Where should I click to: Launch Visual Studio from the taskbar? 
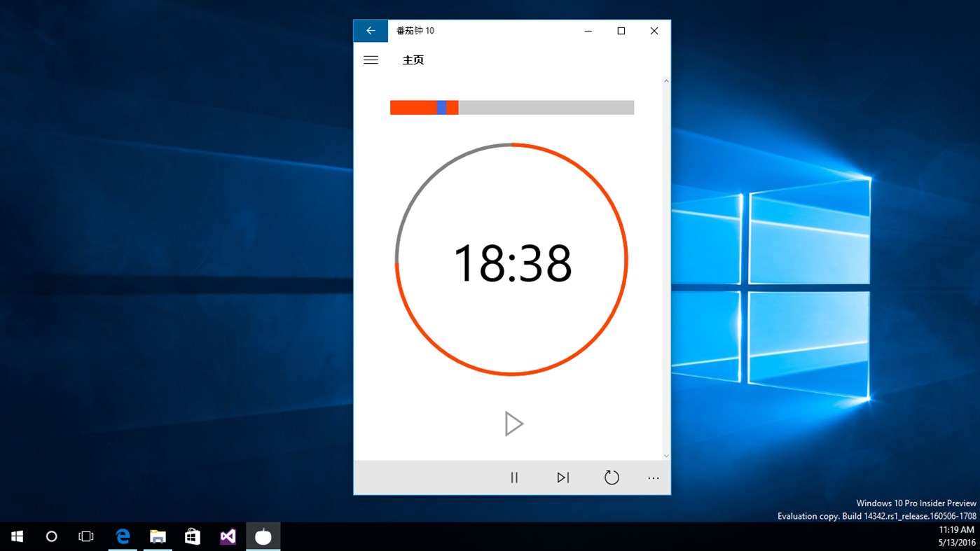tap(227, 536)
